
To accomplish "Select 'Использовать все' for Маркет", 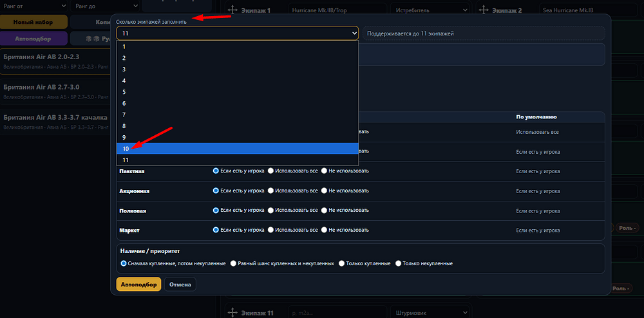I will coord(270,230).
